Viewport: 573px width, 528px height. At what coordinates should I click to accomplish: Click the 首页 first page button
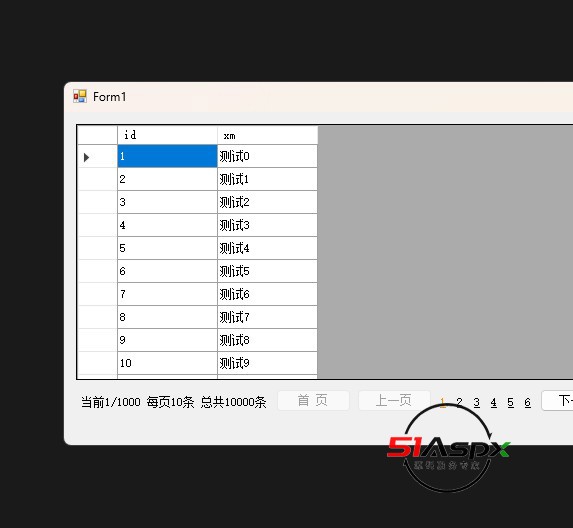[x=313, y=400]
